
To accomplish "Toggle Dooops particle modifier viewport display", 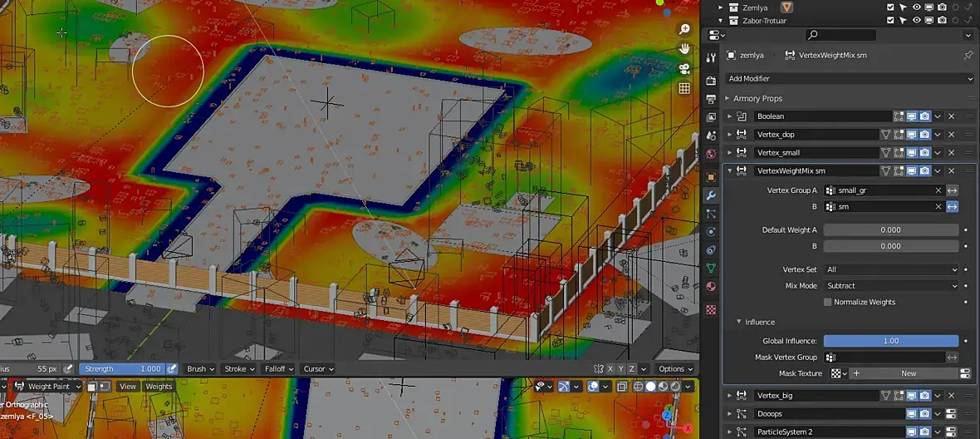I will coord(912,414).
